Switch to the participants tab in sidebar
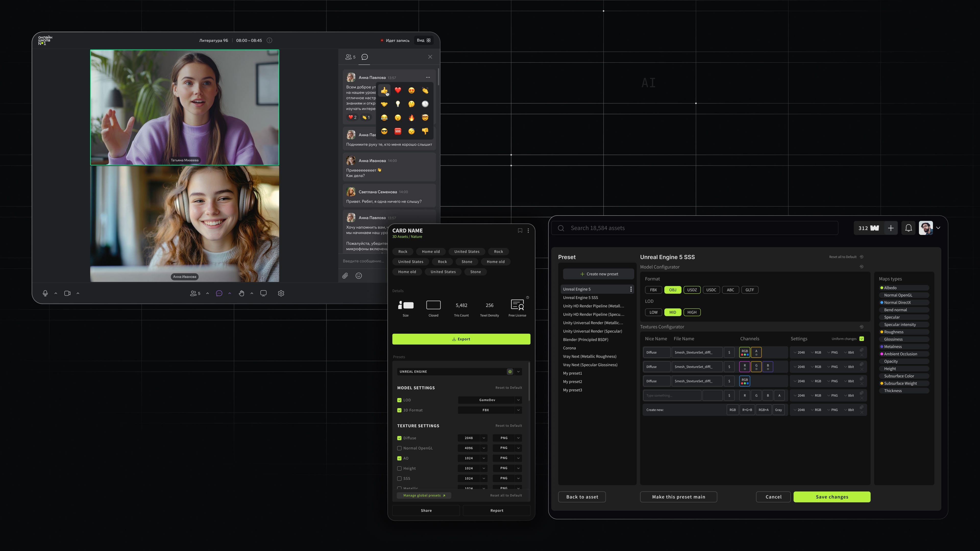The width and height of the screenshot is (980, 551). [x=350, y=57]
